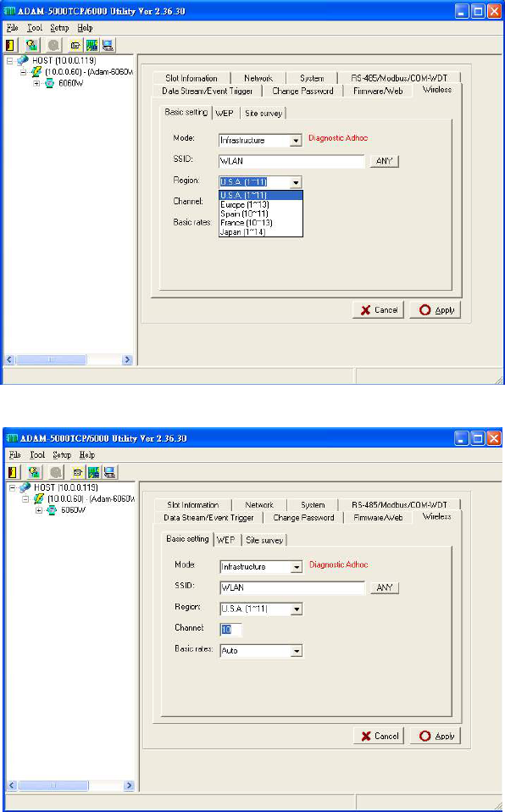Click the ANY button in the upper window
The width and height of the screenshot is (505, 812).
[x=385, y=161]
